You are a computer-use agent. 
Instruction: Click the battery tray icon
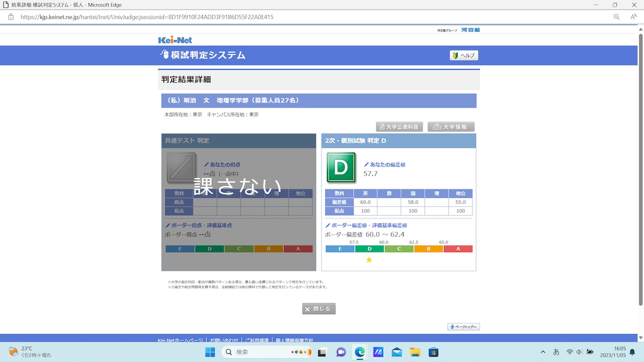tap(590, 352)
